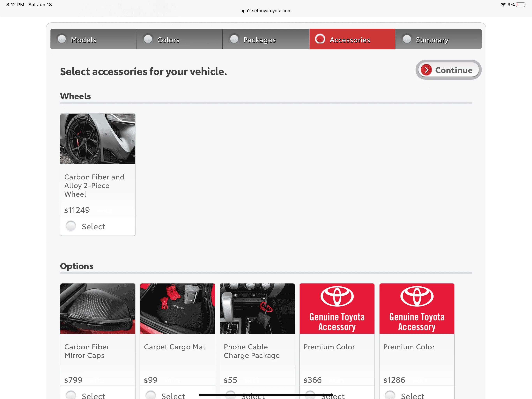This screenshot has width=532, height=399.
Task: Click the $799 mirror caps price
Action: 73,380
